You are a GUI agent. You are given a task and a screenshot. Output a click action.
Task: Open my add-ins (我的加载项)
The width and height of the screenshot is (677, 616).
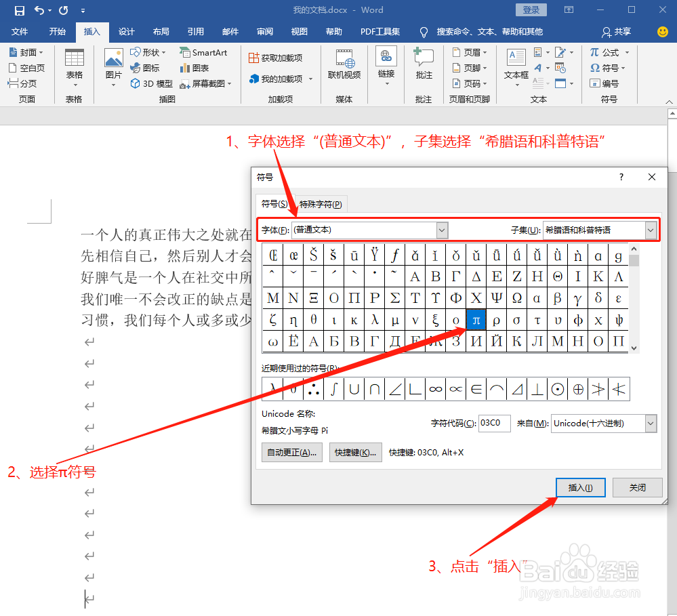(281, 79)
